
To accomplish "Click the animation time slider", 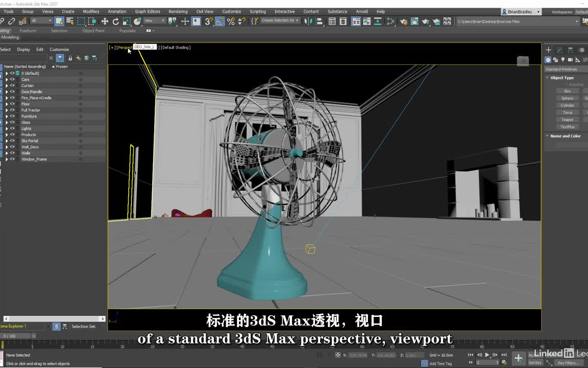I will pos(15,336).
